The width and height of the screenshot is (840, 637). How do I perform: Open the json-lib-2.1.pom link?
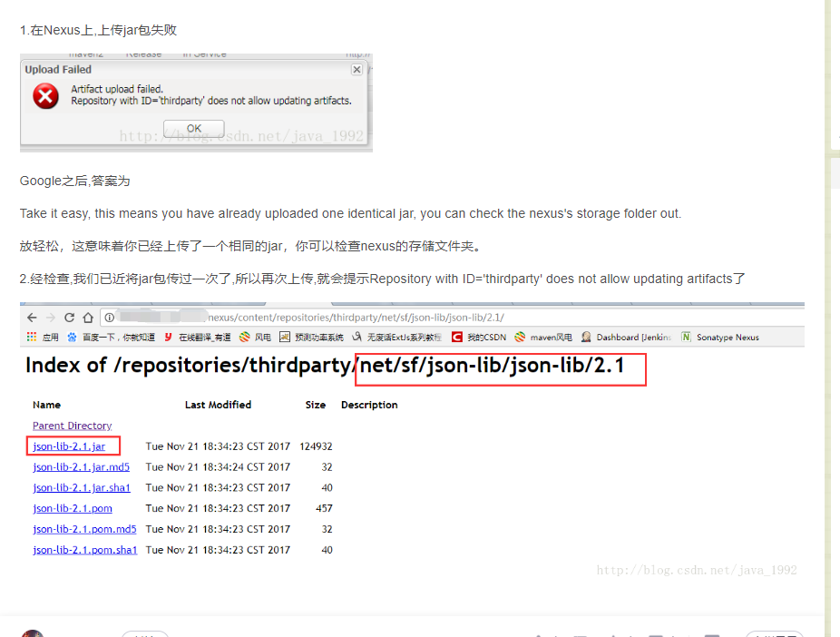point(73,508)
